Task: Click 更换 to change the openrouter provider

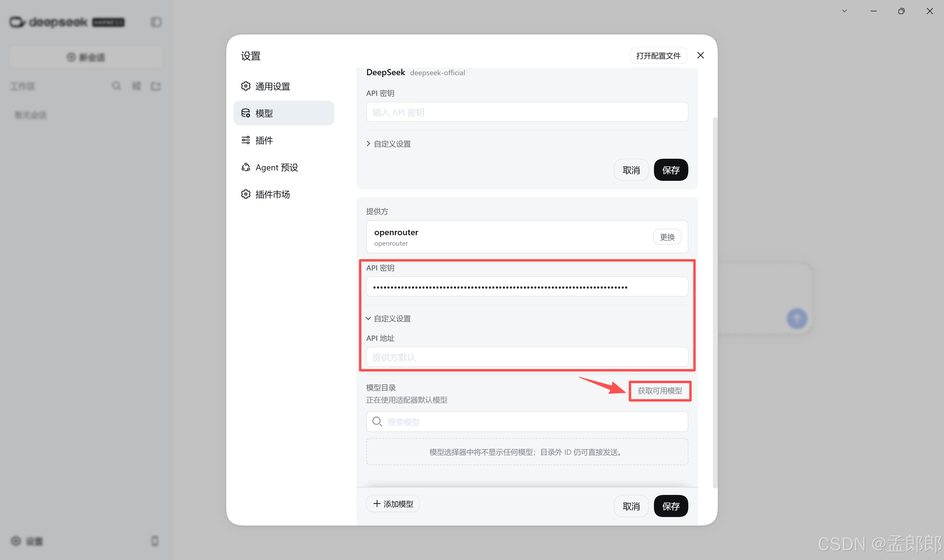Action: [x=667, y=237]
